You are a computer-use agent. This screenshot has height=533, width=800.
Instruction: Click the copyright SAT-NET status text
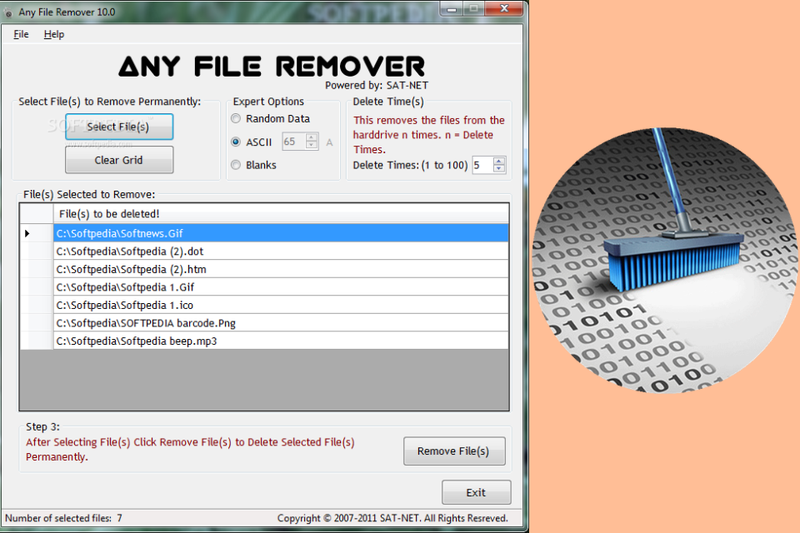393,518
